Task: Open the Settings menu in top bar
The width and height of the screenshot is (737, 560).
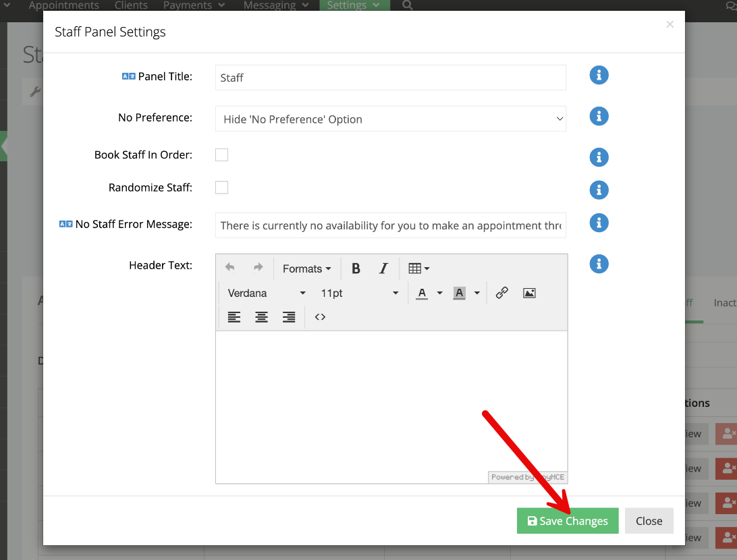Action: tap(354, 5)
